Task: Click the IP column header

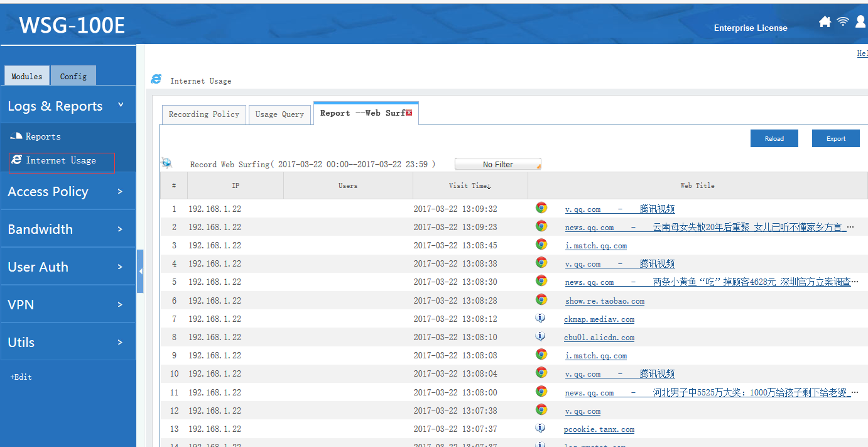Action: click(236, 185)
